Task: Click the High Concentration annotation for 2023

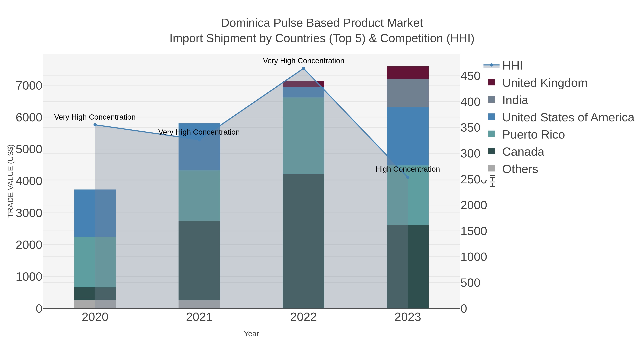Action: 408,169
